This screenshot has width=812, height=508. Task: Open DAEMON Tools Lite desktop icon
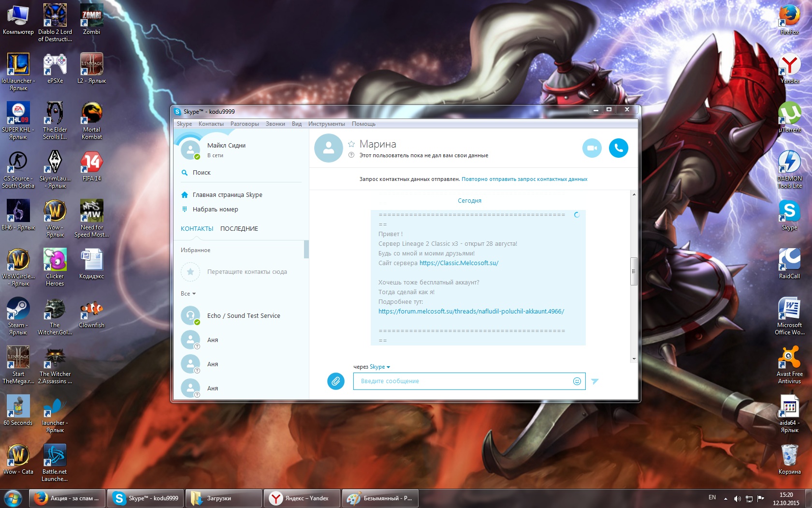coord(790,169)
